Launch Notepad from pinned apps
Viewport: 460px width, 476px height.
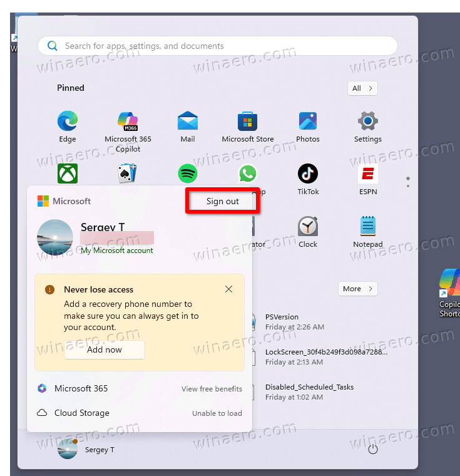pyautogui.click(x=368, y=232)
